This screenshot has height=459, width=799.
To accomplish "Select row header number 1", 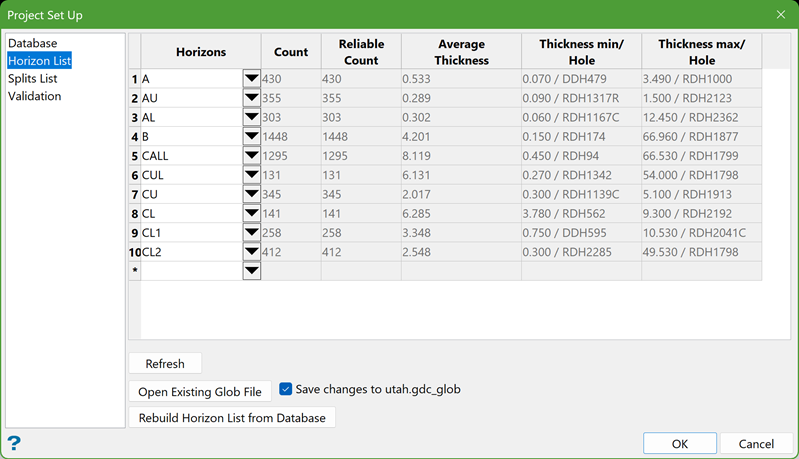I will [135, 79].
